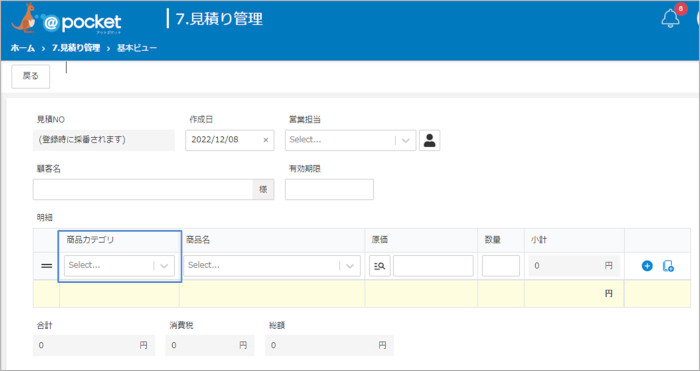Screen dimensions: 700x371
Task: Clear the 作成日 date with the x
Action: [x=266, y=140]
